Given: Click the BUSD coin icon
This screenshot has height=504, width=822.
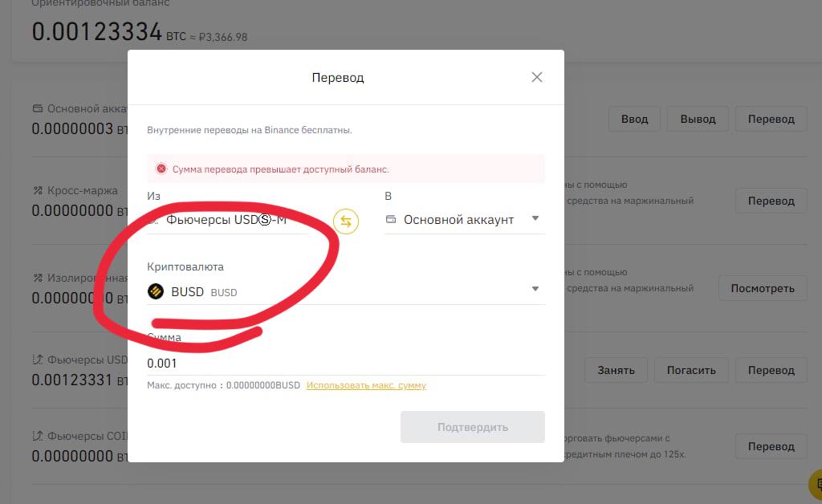Looking at the screenshot, I should (156, 291).
